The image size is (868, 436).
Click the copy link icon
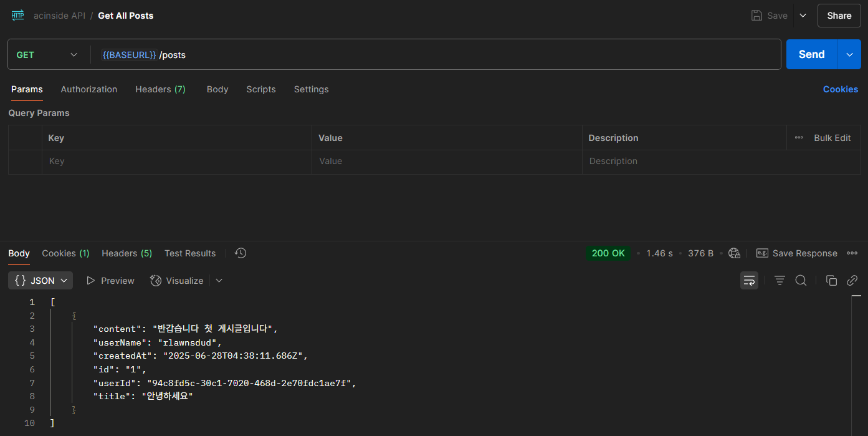pos(852,281)
